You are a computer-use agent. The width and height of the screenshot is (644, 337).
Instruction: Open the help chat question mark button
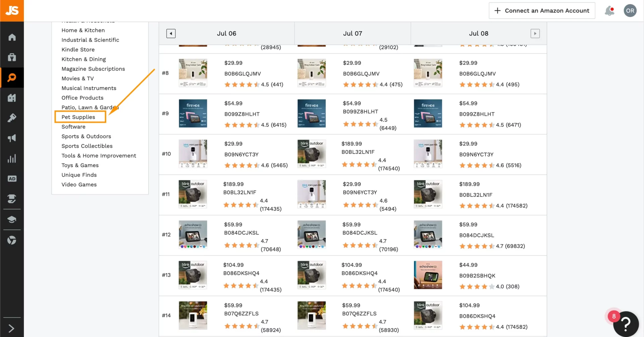coord(626,324)
